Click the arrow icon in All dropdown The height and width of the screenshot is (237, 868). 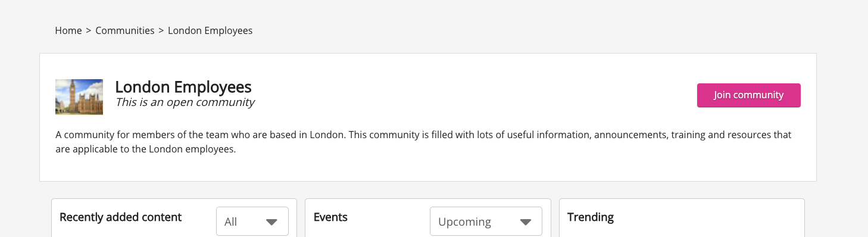[271, 222]
